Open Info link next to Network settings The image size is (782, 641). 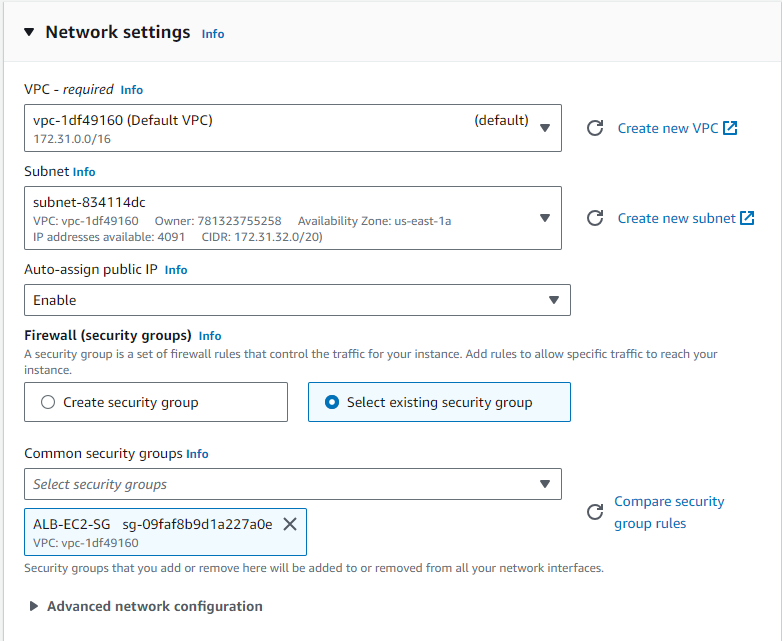213,34
